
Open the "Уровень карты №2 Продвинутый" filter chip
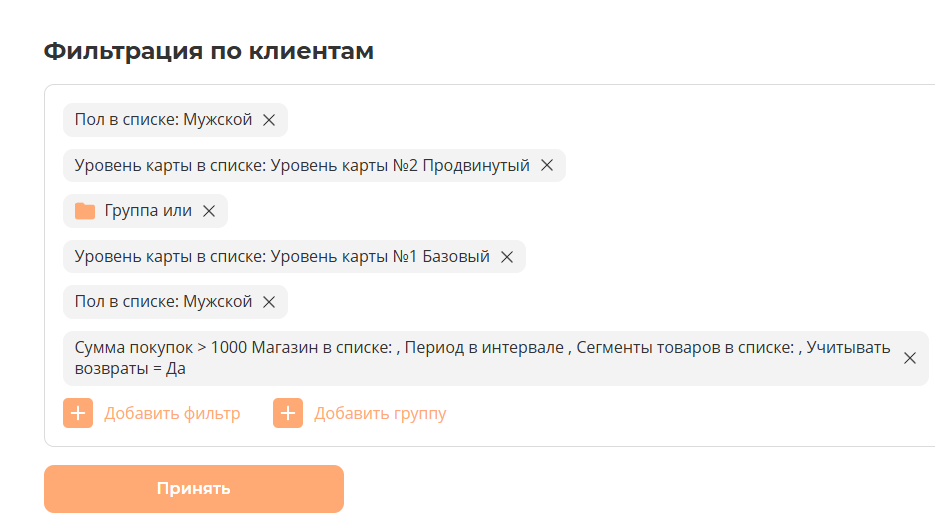pyautogui.click(x=302, y=166)
